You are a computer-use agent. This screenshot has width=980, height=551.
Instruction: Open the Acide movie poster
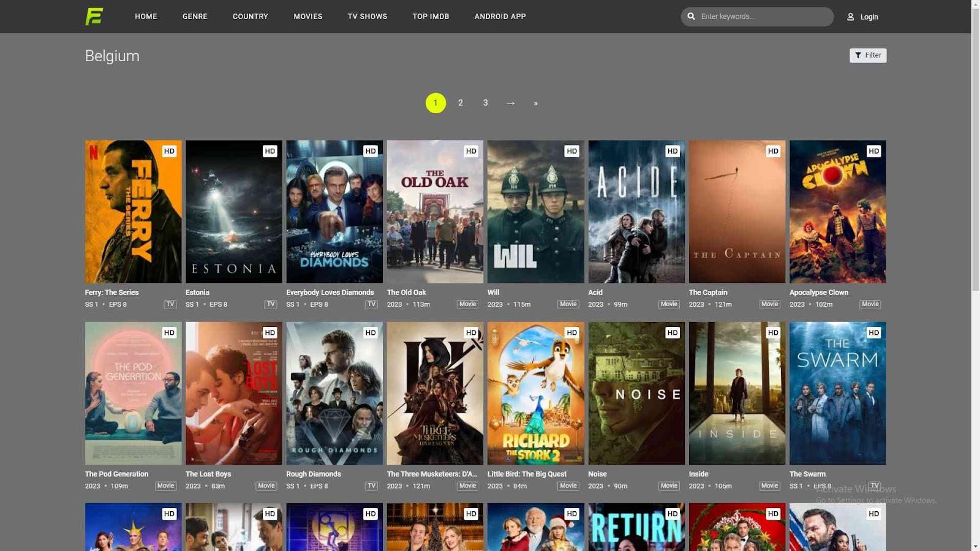[x=636, y=212]
